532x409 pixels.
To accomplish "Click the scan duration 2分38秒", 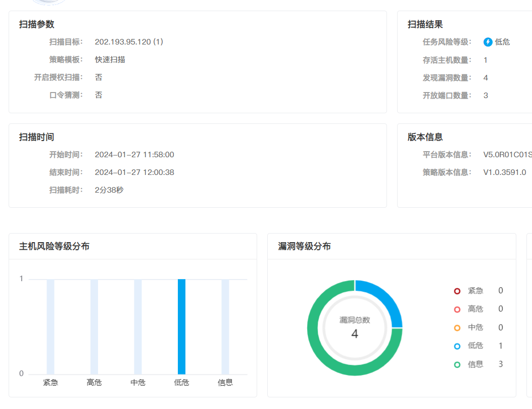I will pyautogui.click(x=109, y=190).
